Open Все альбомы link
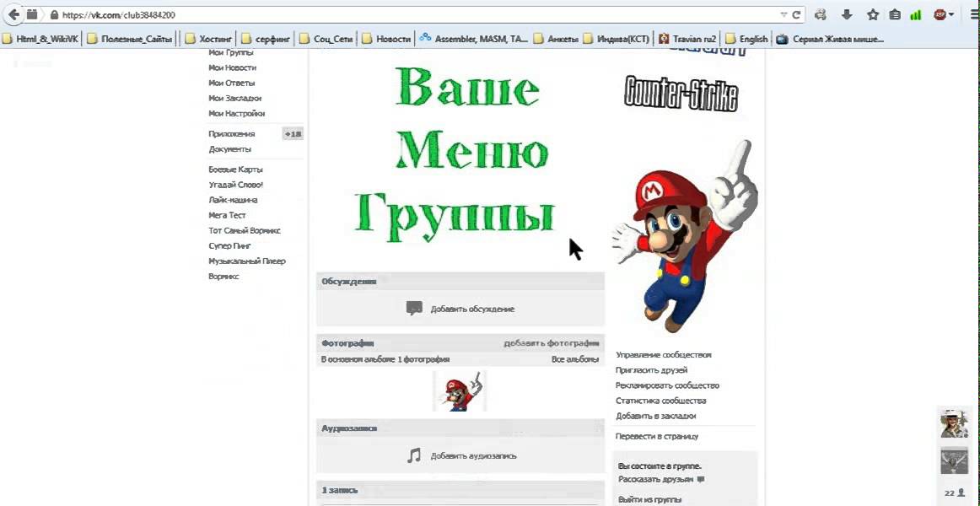Screen dimensions: 980x506 point(575,359)
